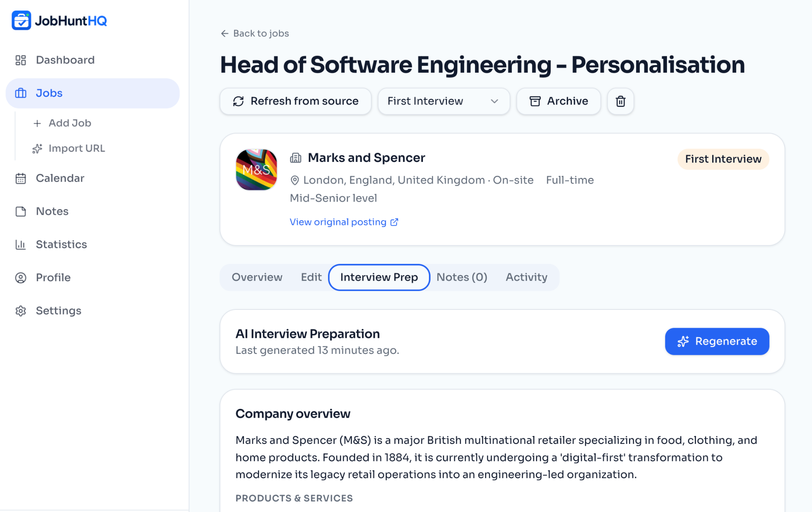
Task: Open Profile in the sidebar
Action: coord(93,278)
